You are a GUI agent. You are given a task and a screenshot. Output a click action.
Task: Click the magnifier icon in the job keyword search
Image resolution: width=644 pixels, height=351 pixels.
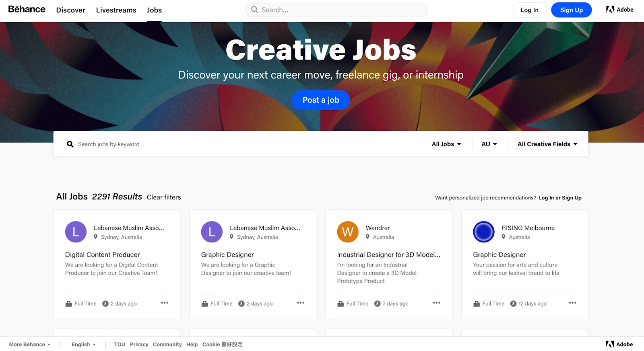70,144
